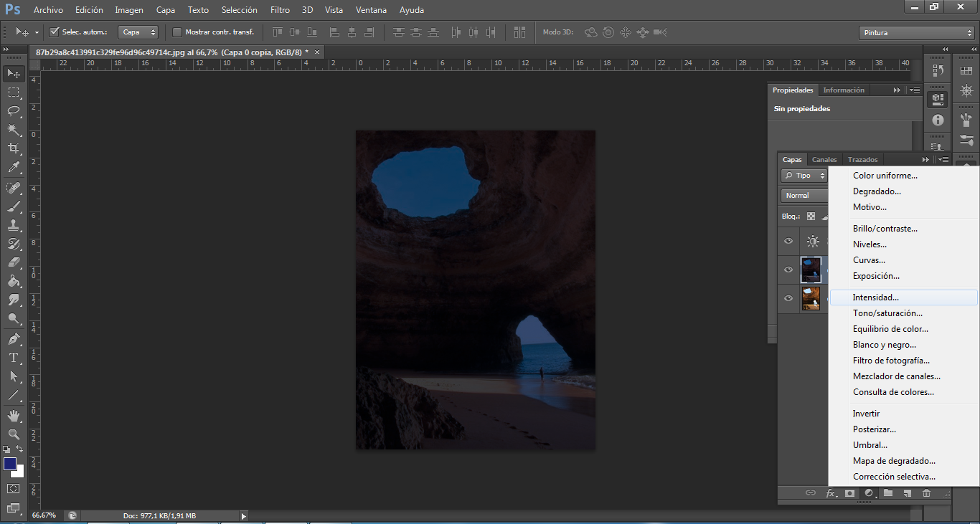Select the Lasso tool
The width and height of the screenshot is (980, 524).
click(14, 111)
